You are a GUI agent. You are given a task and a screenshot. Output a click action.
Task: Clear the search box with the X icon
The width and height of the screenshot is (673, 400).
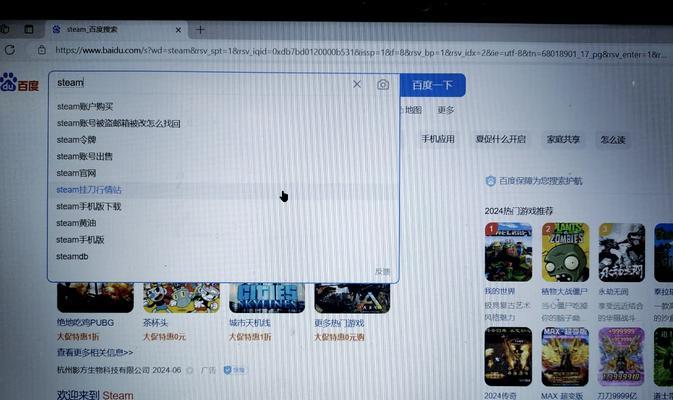coord(357,84)
